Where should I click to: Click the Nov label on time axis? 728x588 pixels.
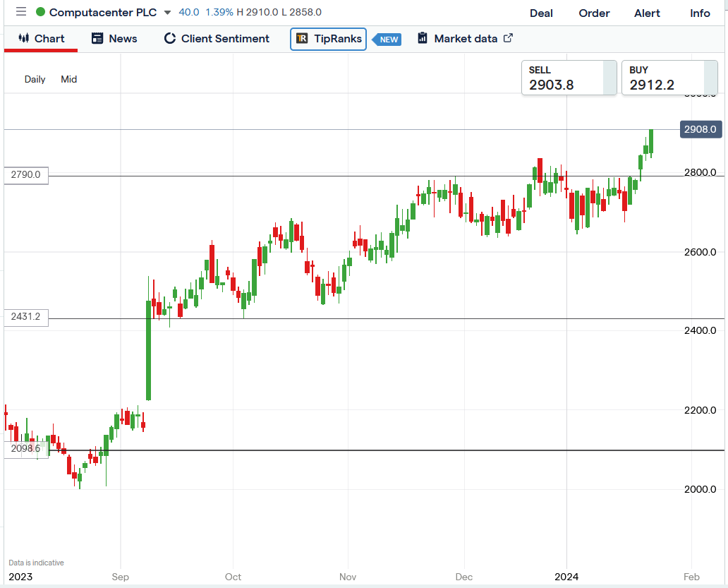pos(348,577)
